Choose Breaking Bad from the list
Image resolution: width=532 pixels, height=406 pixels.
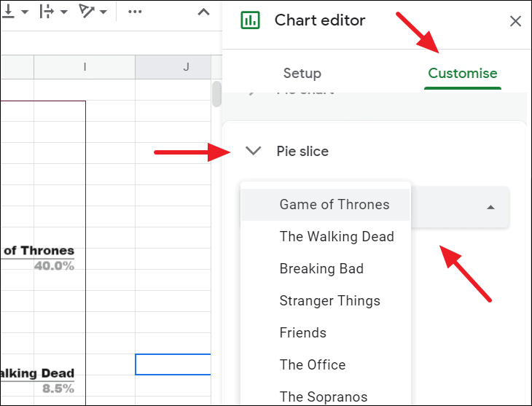tap(325, 268)
